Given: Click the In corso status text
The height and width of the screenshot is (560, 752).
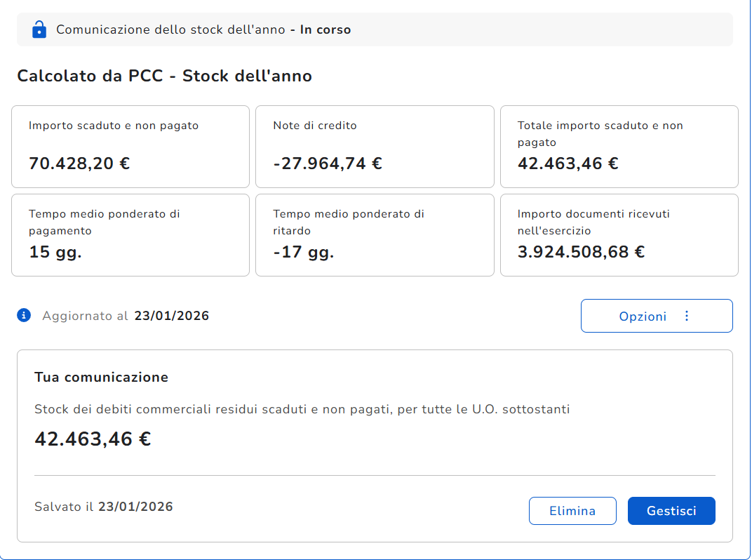Looking at the screenshot, I should coord(325,29).
